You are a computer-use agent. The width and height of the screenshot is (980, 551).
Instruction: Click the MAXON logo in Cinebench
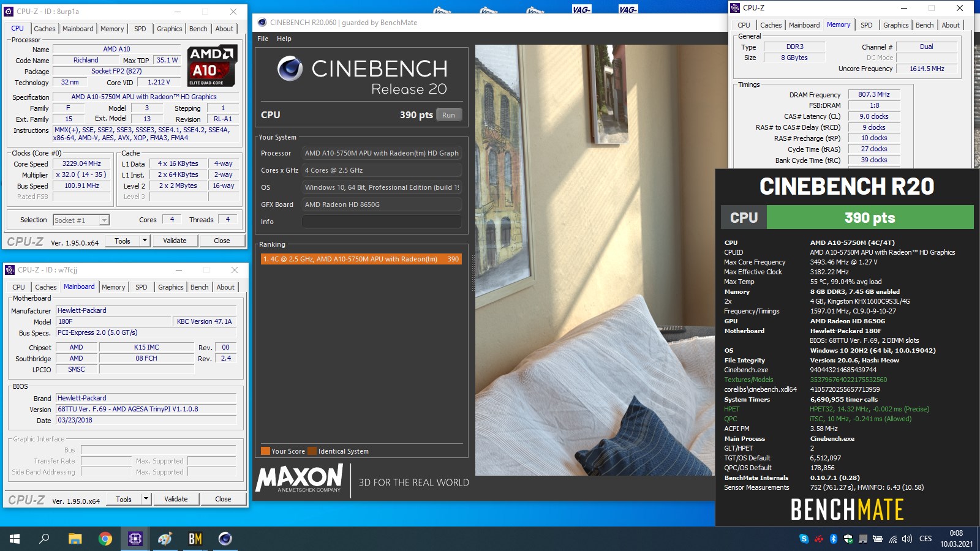[x=300, y=478]
